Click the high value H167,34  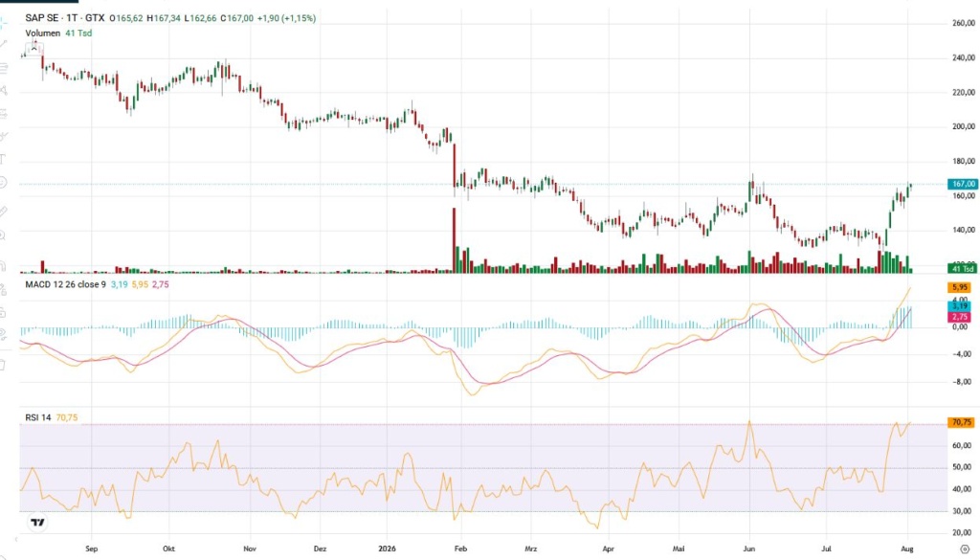click(x=164, y=18)
